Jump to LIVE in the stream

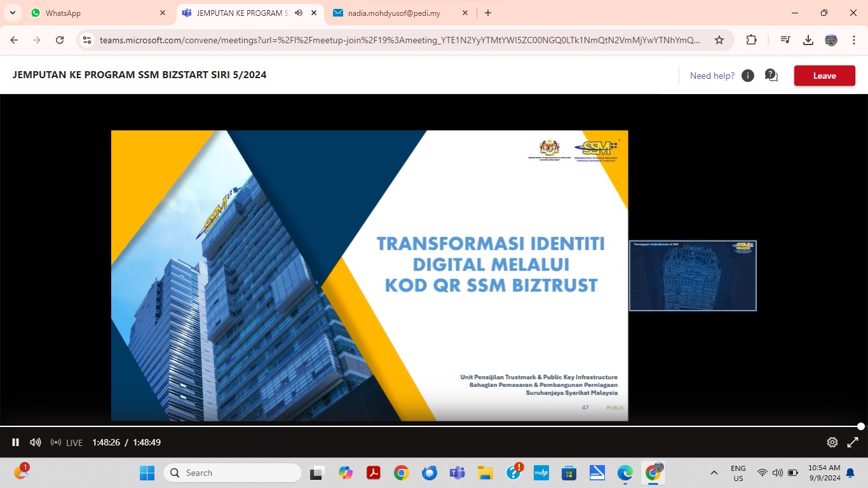pyautogui.click(x=67, y=442)
